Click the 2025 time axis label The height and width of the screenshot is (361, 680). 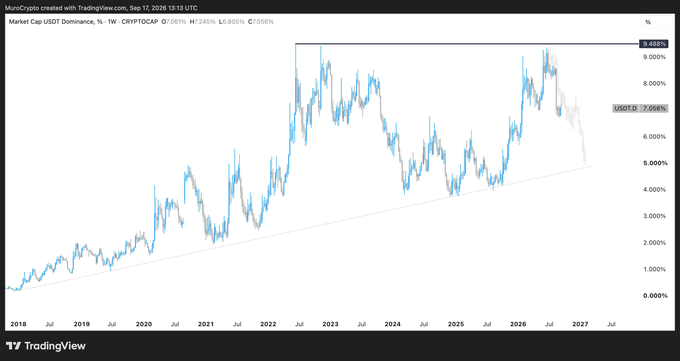456,324
